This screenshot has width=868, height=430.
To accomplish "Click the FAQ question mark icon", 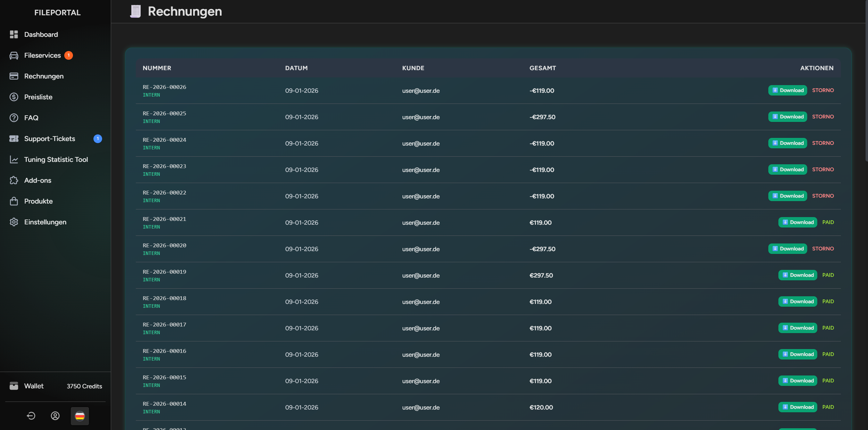I will 14,118.
